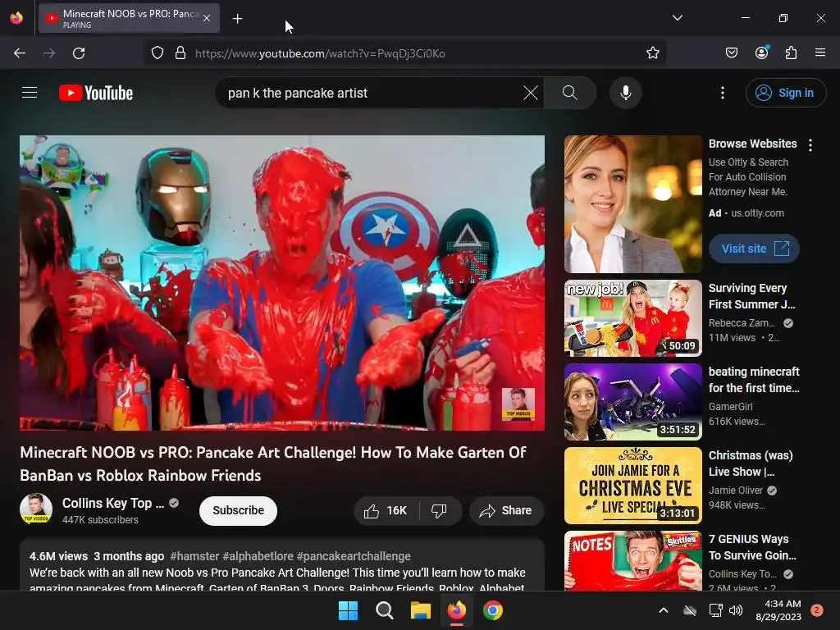Open Windows taskbar search
Screen dimensions: 840x630
click(x=385, y=610)
